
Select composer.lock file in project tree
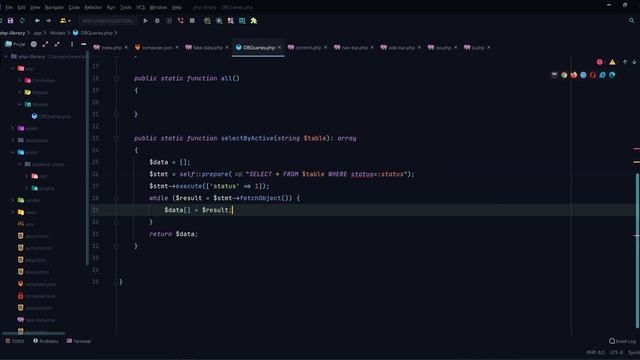click(36, 296)
